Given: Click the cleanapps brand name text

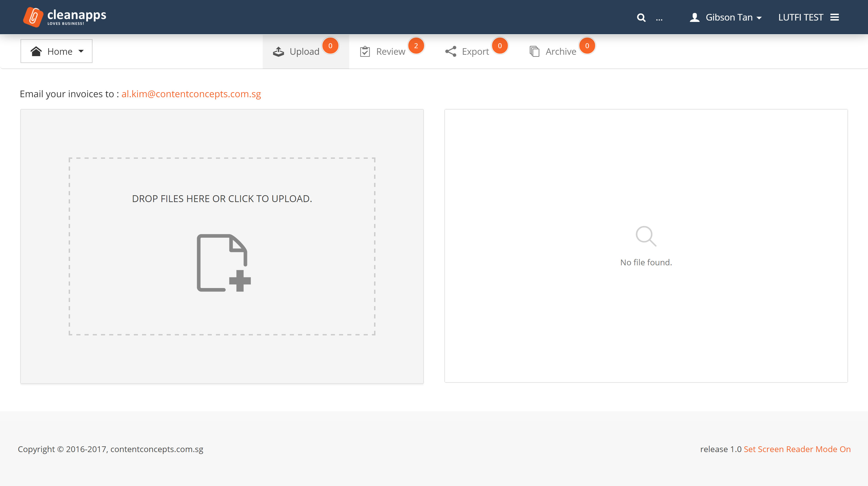Looking at the screenshot, I should click(x=77, y=15).
